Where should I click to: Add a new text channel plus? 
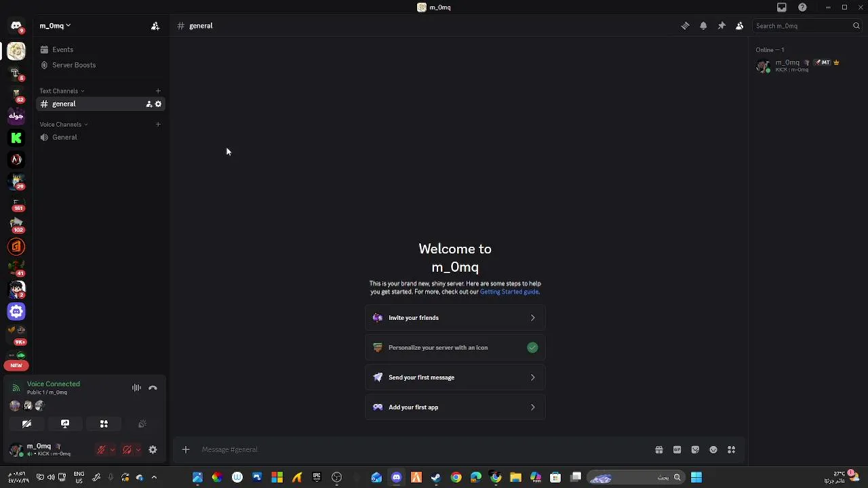[x=158, y=91]
